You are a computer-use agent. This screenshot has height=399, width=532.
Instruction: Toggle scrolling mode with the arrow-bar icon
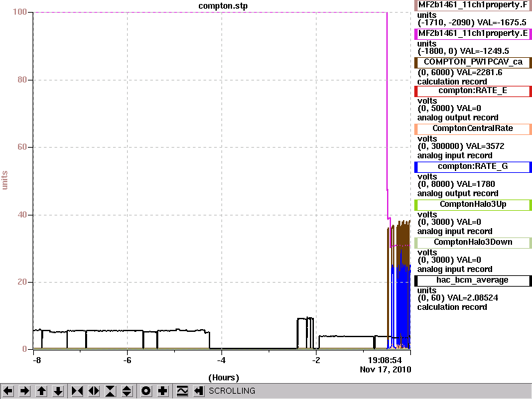(x=199, y=391)
